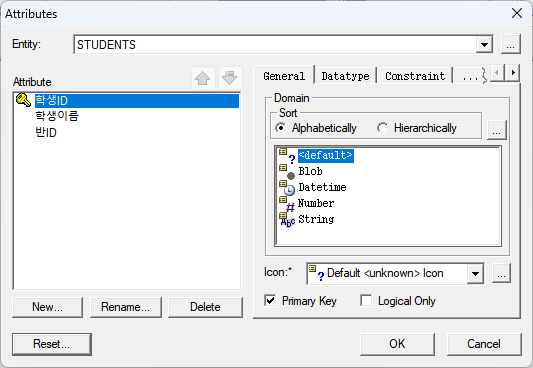Click the Number hash icon
Screen dimensions: 533x368
point(287,204)
